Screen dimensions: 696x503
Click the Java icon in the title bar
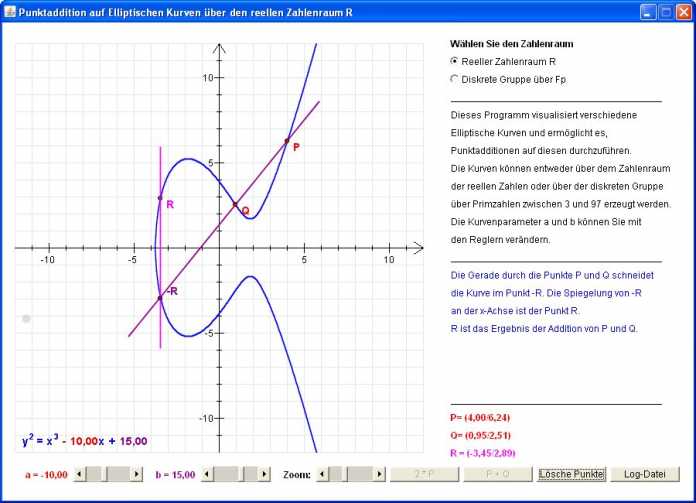pyautogui.click(x=10, y=11)
